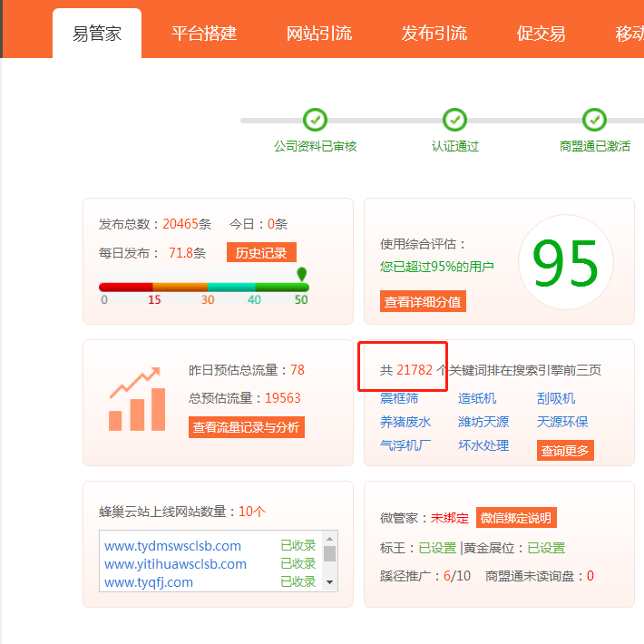Open 查看详细分值 score details
Image resolution: width=644 pixels, height=644 pixels.
[x=423, y=302]
